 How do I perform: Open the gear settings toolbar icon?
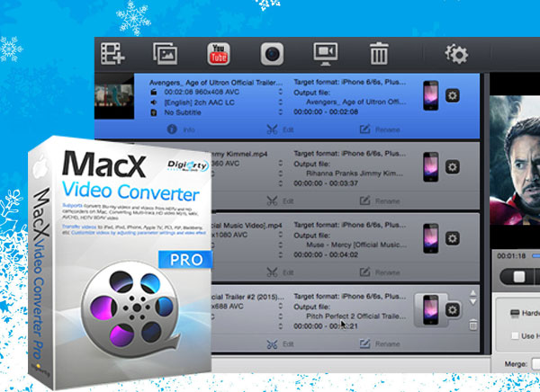coord(456,54)
